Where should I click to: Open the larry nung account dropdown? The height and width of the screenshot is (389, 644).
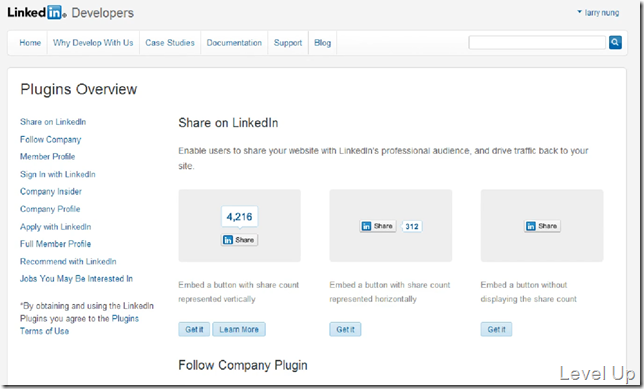click(598, 13)
